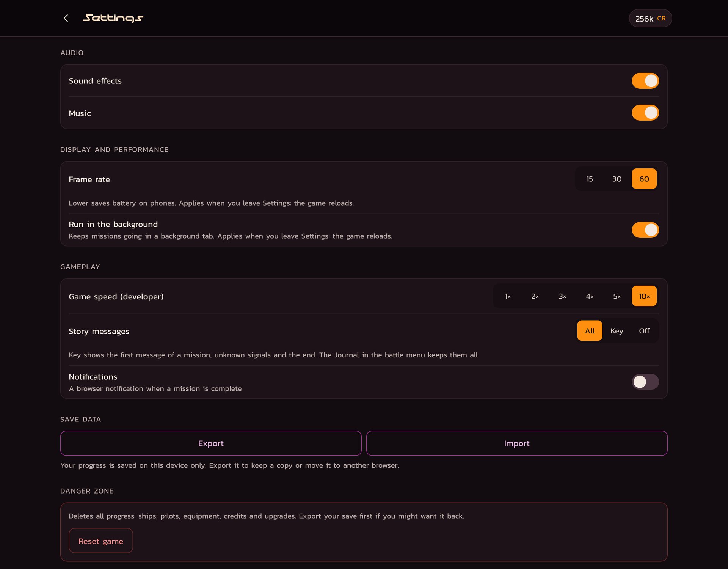Viewport: 728px width, 569px height.
Task: Select the 10× game speed option
Action: click(644, 296)
